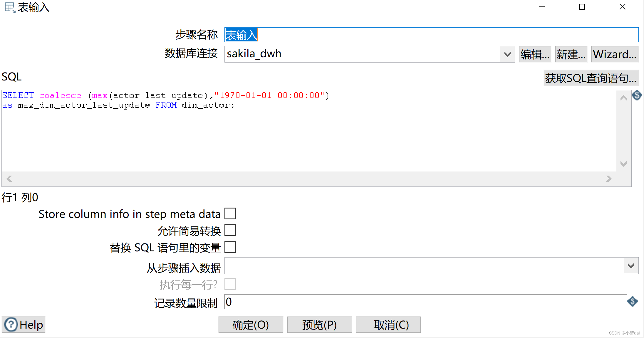Click the 编辑 button
Screen dimensions: 644x338
click(x=535, y=54)
